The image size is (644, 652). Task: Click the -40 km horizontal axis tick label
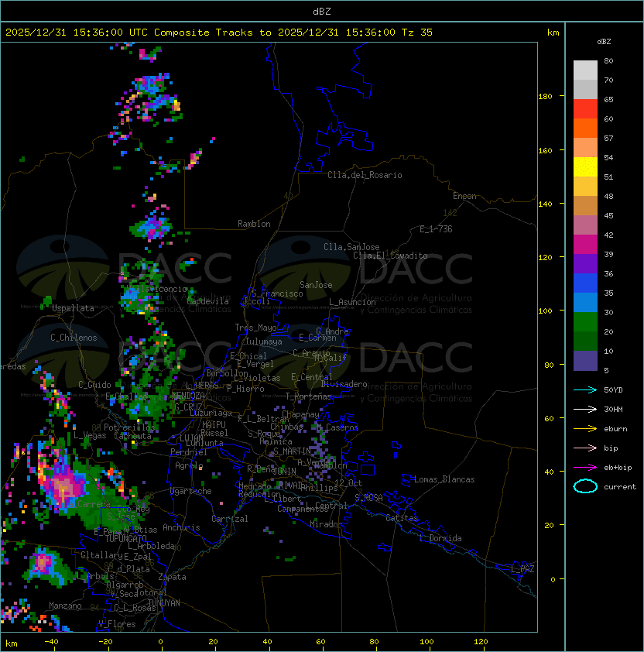(x=52, y=642)
